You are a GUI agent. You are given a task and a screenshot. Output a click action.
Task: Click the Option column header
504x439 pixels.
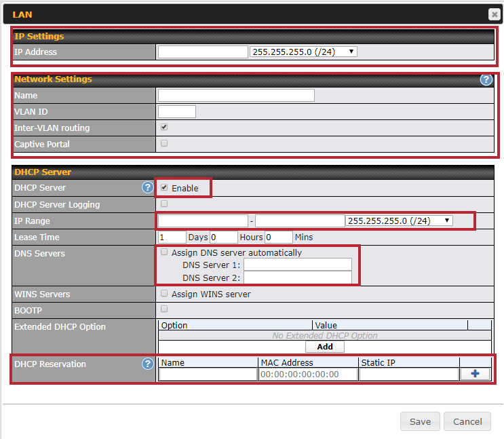[x=235, y=325]
